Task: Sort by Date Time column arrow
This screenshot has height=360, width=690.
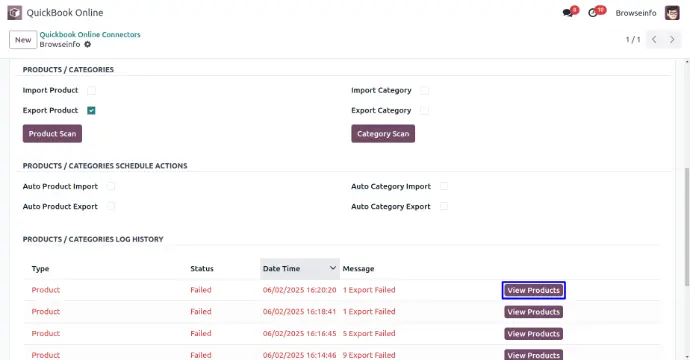Action: click(x=333, y=268)
